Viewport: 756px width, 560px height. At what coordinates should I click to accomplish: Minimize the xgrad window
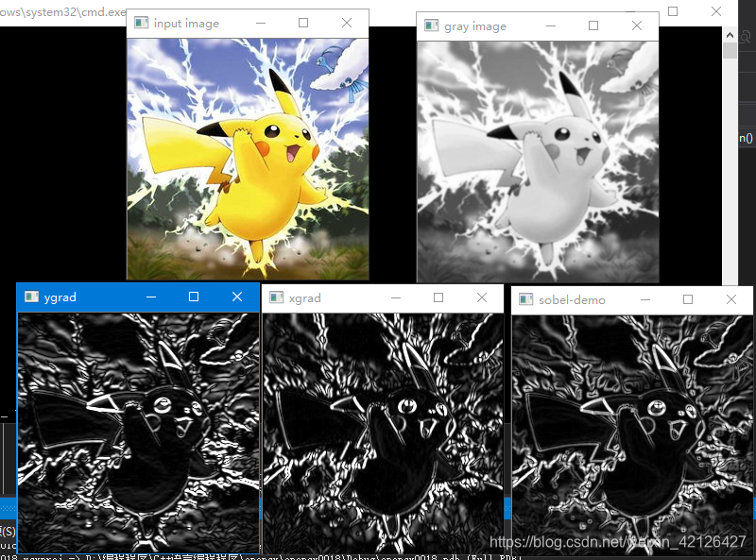click(x=395, y=297)
